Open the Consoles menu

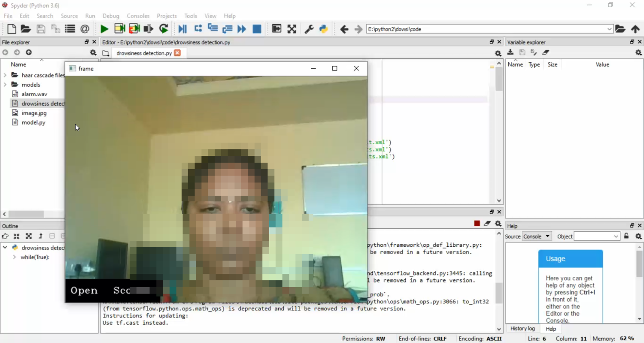[138, 16]
